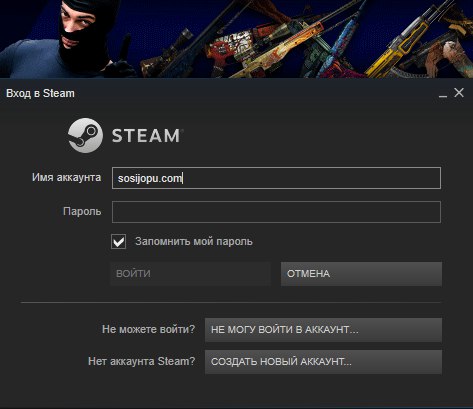Click the "Вход в Steam" window title

pos(40,93)
